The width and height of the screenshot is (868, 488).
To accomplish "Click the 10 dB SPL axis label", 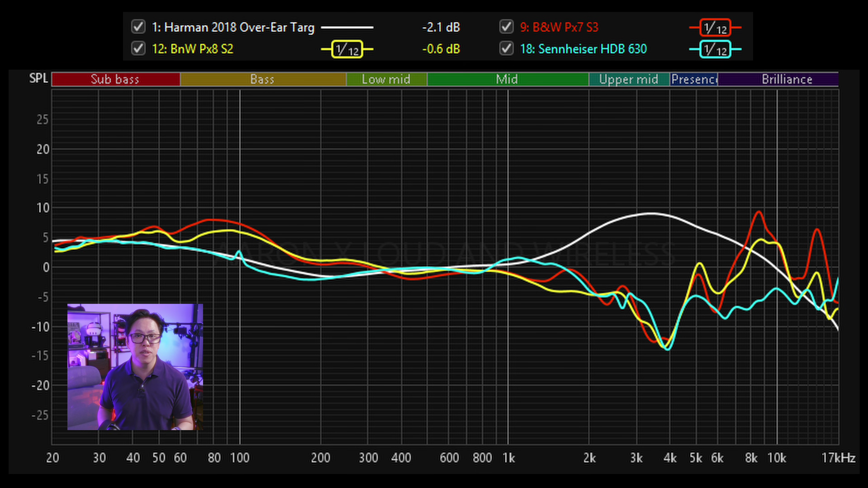I will (43, 208).
